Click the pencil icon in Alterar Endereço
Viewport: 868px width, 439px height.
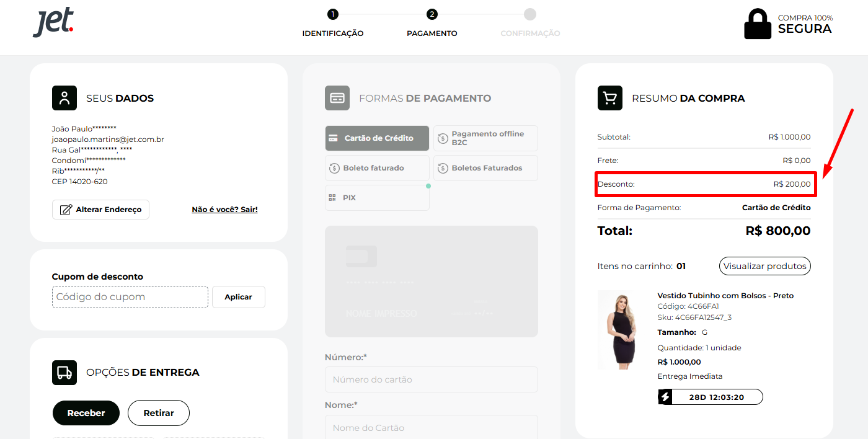[x=66, y=210]
